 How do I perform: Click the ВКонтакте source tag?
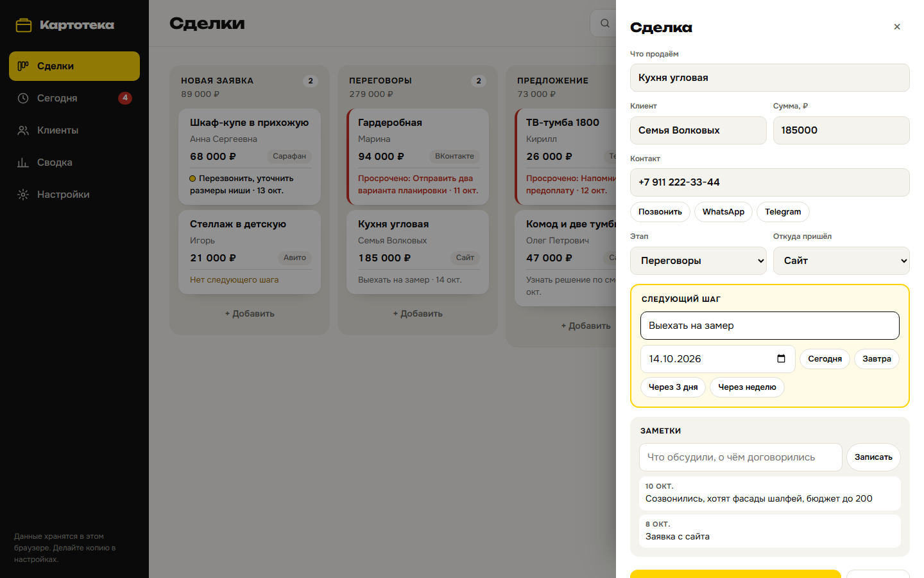pos(454,156)
